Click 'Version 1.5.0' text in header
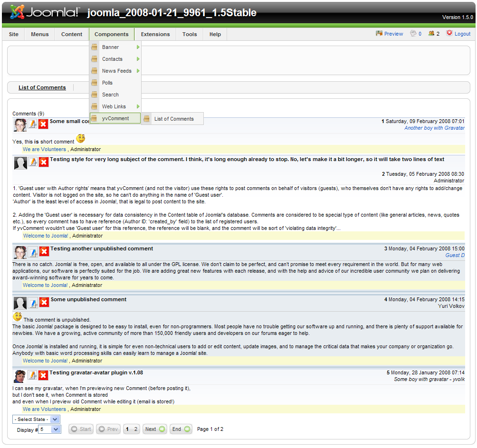 (458, 17)
